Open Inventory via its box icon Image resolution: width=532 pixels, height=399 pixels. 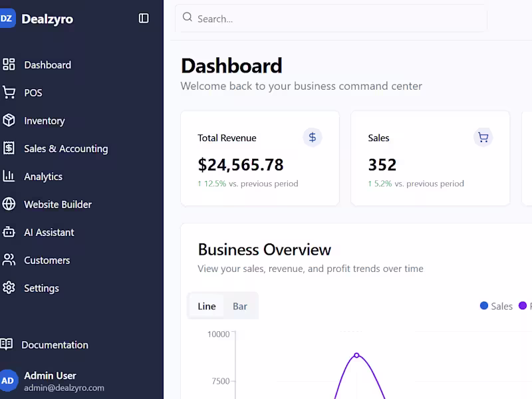coord(9,120)
